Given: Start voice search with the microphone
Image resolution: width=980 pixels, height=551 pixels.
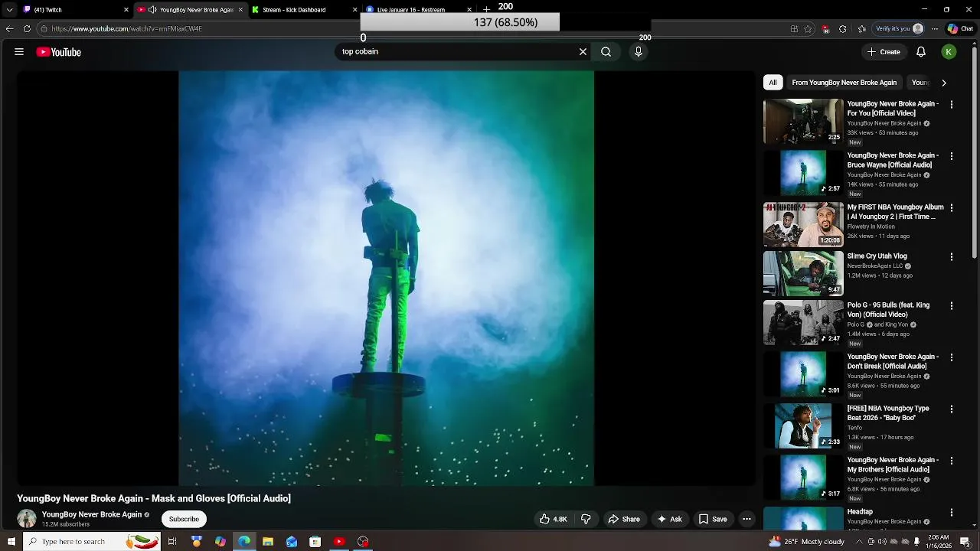Looking at the screenshot, I should coord(639,52).
